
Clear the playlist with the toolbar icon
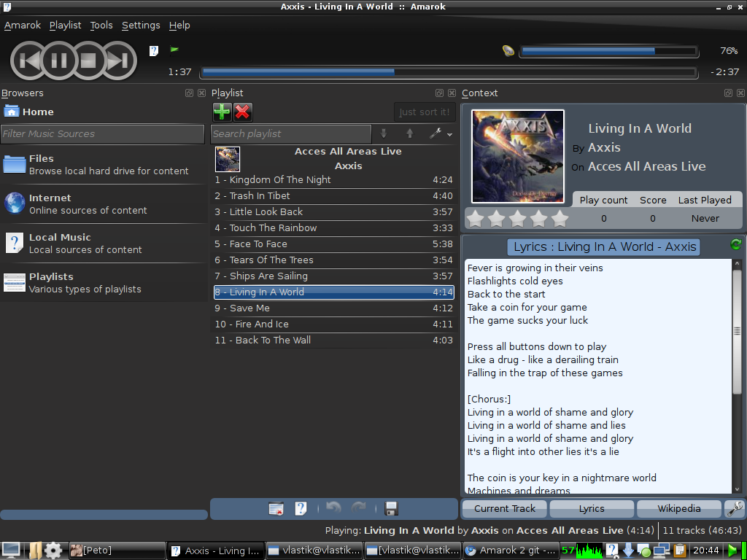276,508
